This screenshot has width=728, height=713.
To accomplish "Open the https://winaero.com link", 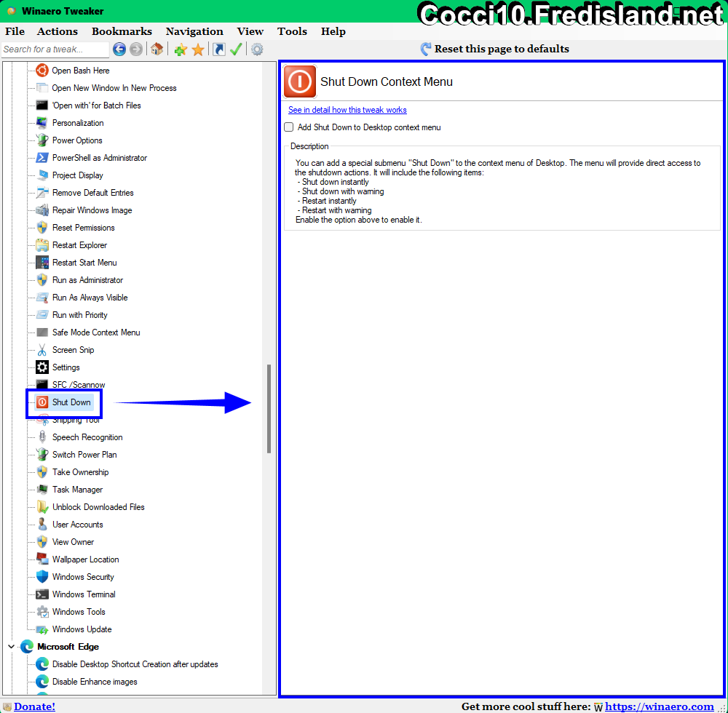I will point(660,706).
